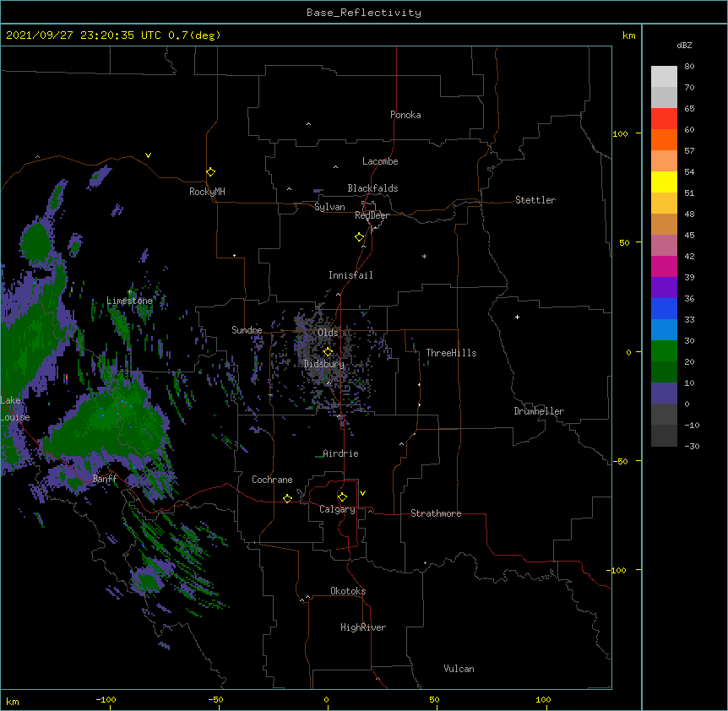Click the ThreeHills town label

[451, 353]
